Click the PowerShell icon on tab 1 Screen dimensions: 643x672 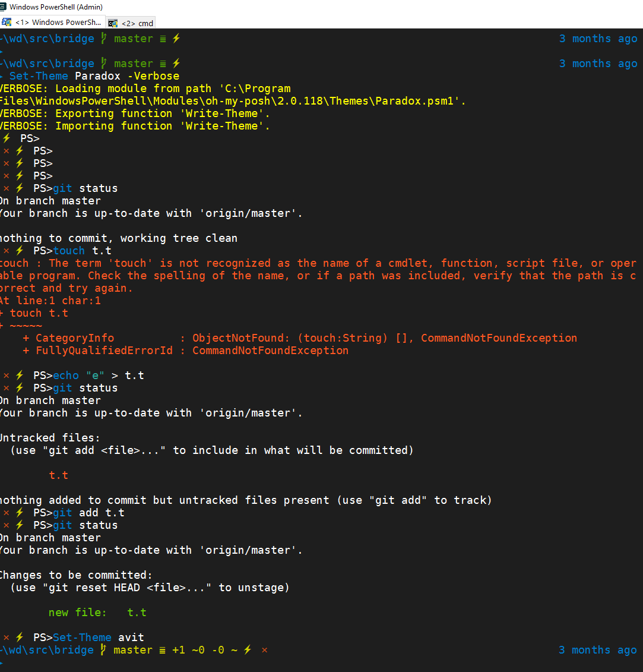tap(8, 22)
